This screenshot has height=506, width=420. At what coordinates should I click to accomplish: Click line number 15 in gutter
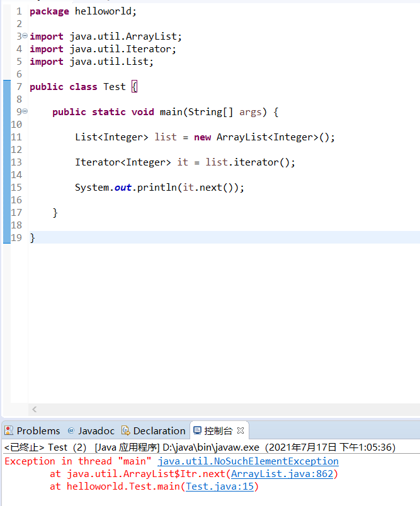tap(16, 188)
